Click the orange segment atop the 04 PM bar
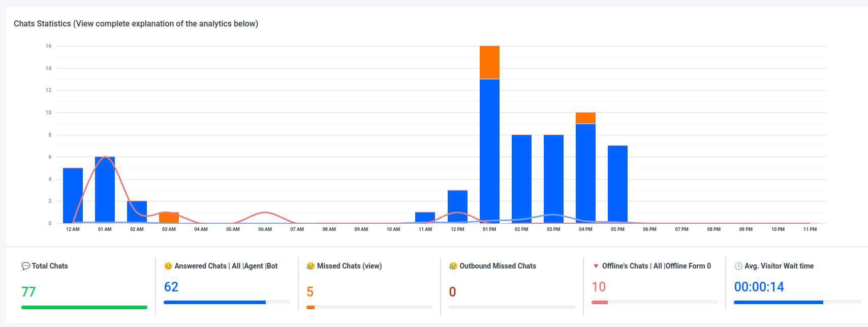The width and height of the screenshot is (868, 327). click(585, 118)
